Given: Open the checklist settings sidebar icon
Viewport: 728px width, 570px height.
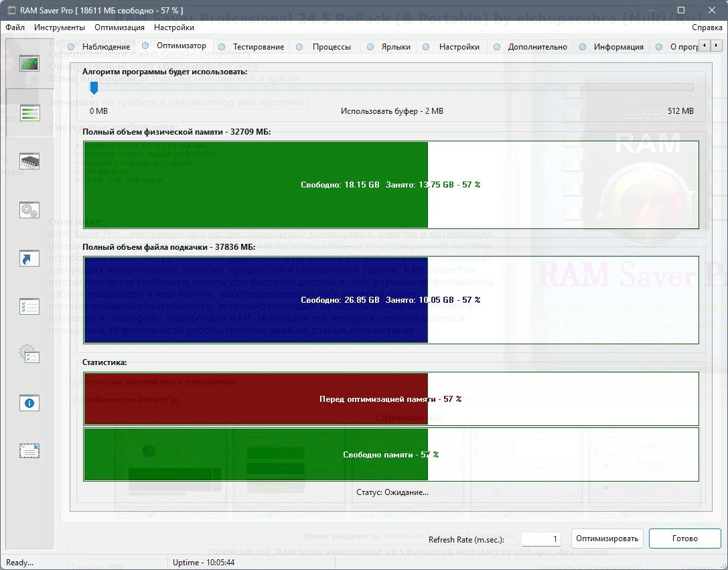Looking at the screenshot, I should [x=29, y=307].
